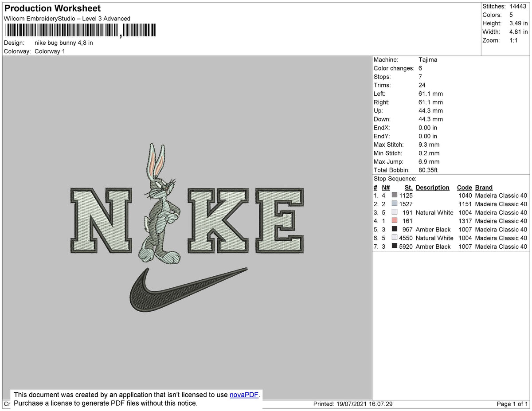Click the design barcode image

point(80,30)
